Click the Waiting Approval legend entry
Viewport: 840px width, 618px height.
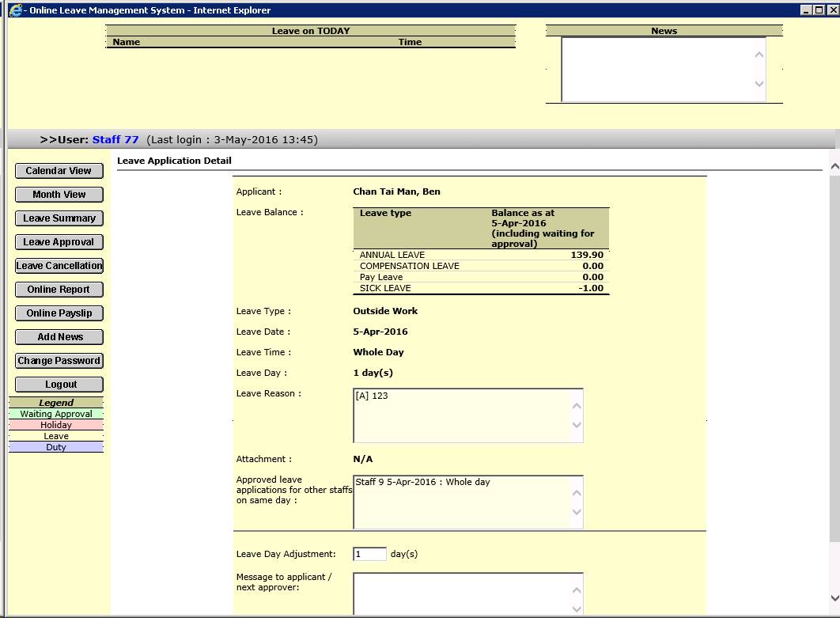[x=56, y=414]
